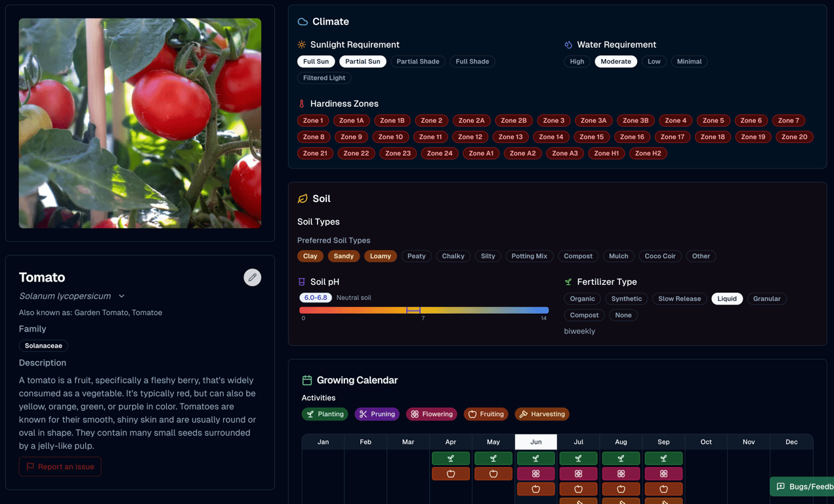Click the beaker icon by Soil pH
This screenshot has width=834, height=504.
[302, 282]
